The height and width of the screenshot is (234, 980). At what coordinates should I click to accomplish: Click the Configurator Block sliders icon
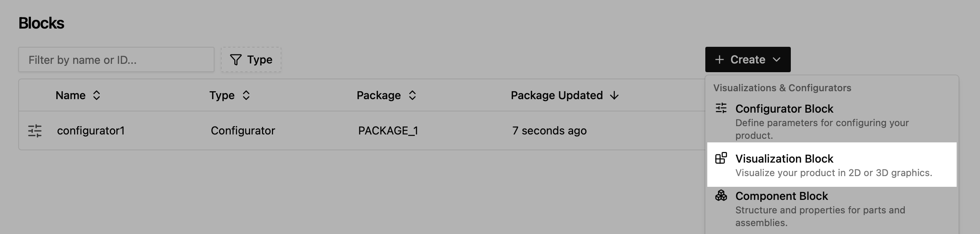721,108
